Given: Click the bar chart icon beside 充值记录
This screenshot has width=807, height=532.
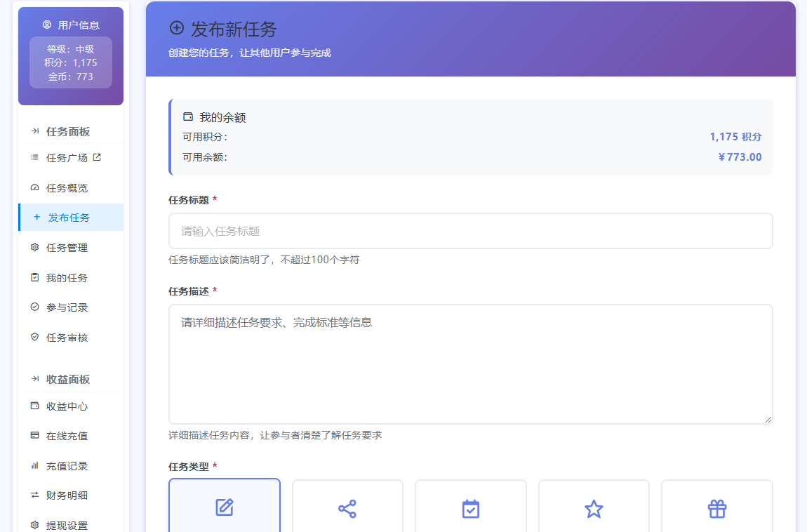Looking at the screenshot, I should pos(34,465).
